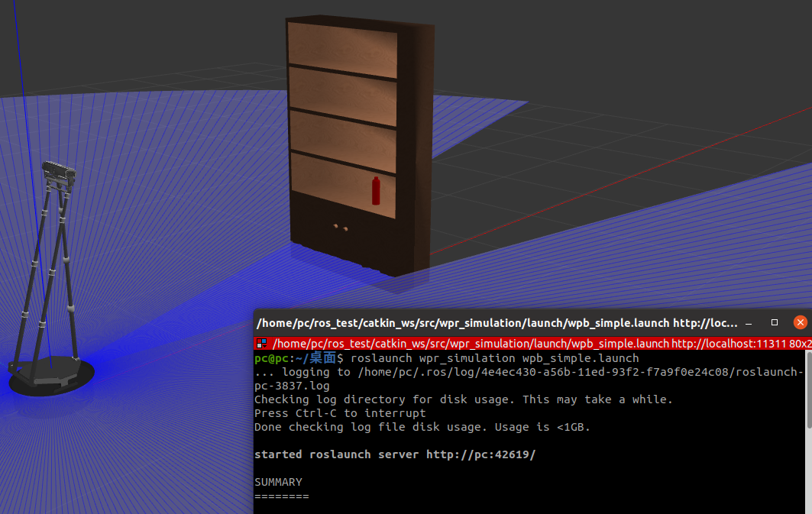Viewport: 812px width, 514px height.
Task: Click the red terminal tab title bar
Action: click(533, 343)
